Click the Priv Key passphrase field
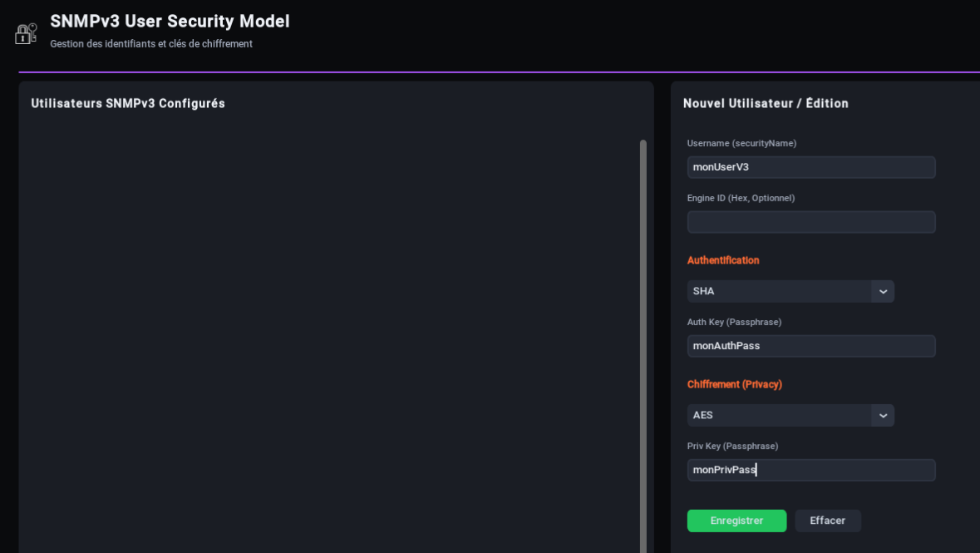The height and width of the screenshot is (553, 980). click(x=810, y=470)
